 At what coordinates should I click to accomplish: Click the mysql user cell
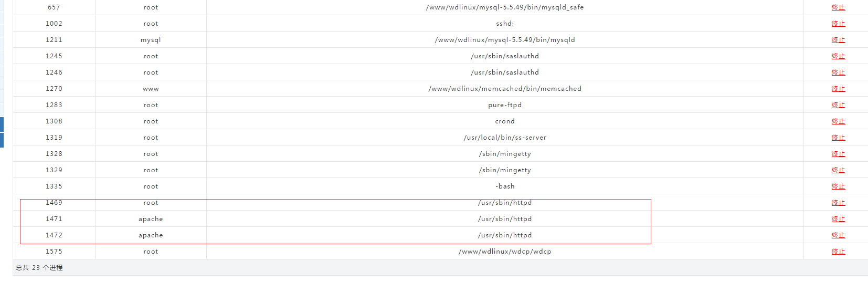[x=151, y=40]
